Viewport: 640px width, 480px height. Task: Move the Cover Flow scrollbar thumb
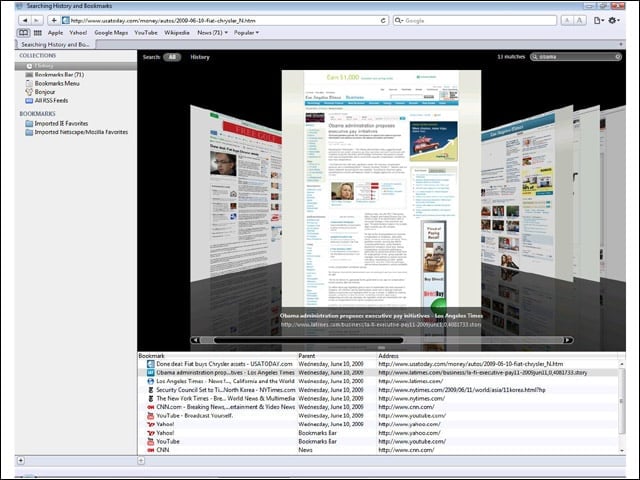309,340
